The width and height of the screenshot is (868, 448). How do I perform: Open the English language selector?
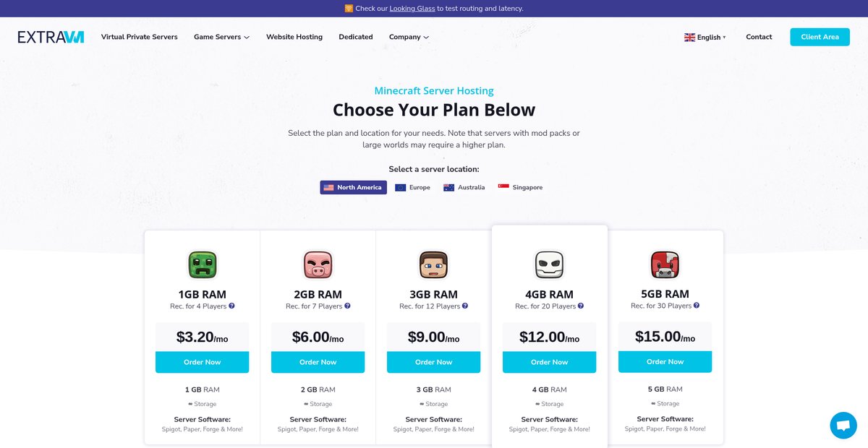tap(705, 37)
